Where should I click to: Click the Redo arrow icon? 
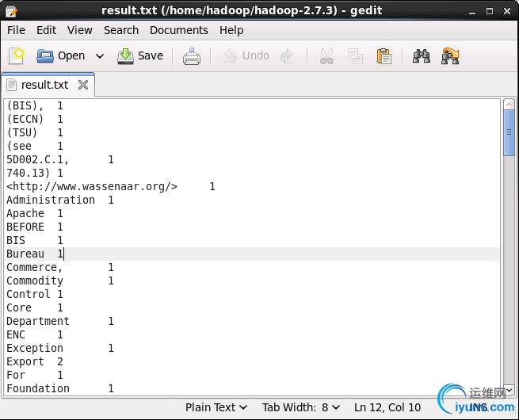287,55
